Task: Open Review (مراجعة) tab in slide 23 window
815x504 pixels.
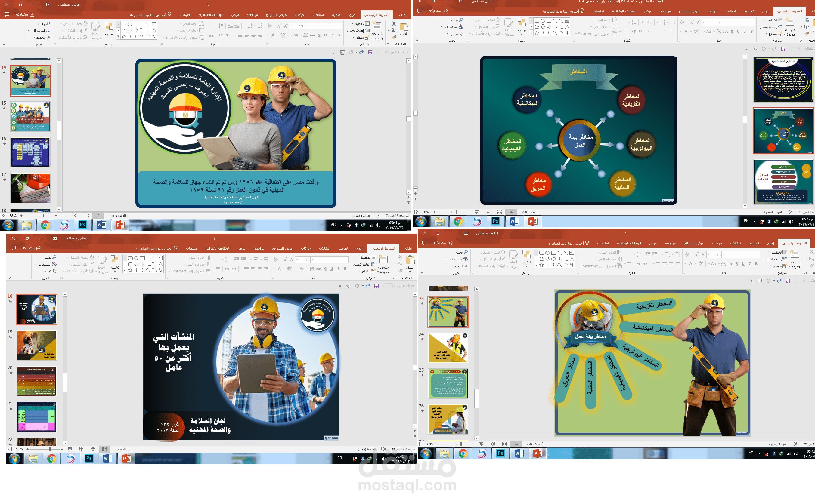Action: tap(670, 243)
